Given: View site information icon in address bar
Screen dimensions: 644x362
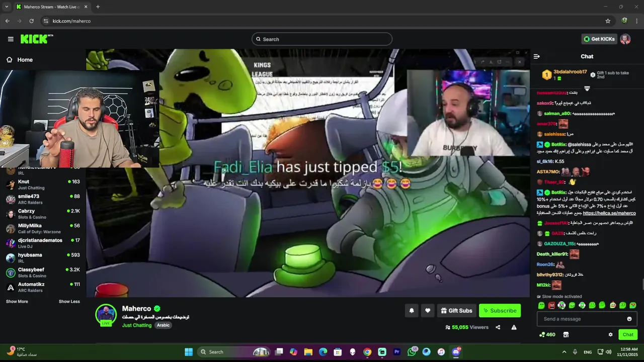Looking at the screenshot, I should (45, 21).
